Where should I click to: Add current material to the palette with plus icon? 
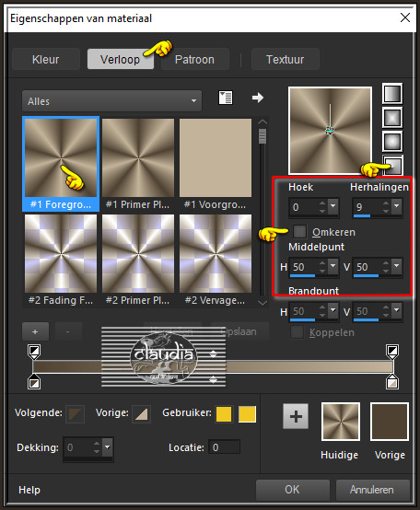click(296, 416)
